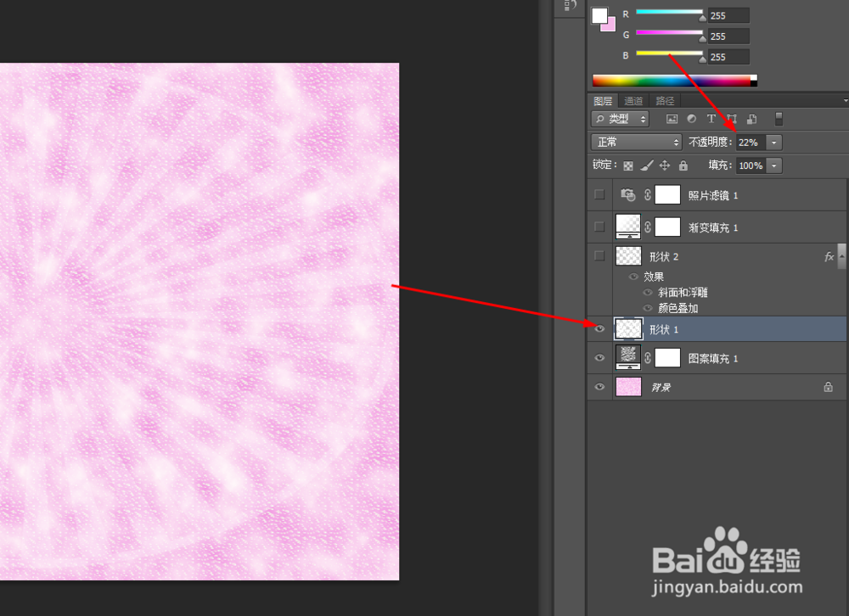This screenshot has width=849, height=616.
Task: Hide the 图案填充 1 layer
Action: tap(599, 358)
